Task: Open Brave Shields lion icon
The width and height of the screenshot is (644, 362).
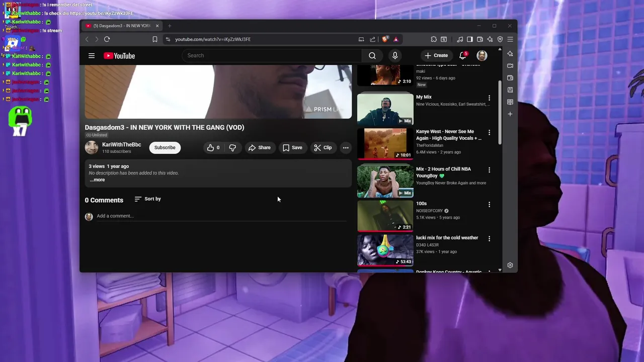Action: [x=385, y=39]
